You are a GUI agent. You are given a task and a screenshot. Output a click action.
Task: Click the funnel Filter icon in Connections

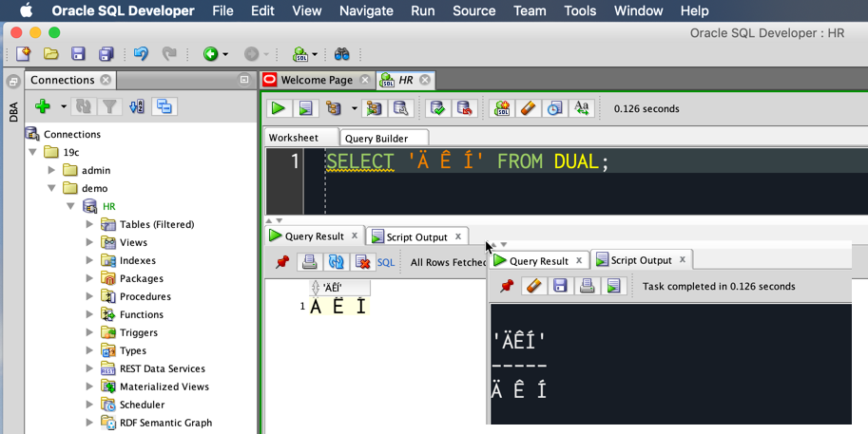coord(109,106)
